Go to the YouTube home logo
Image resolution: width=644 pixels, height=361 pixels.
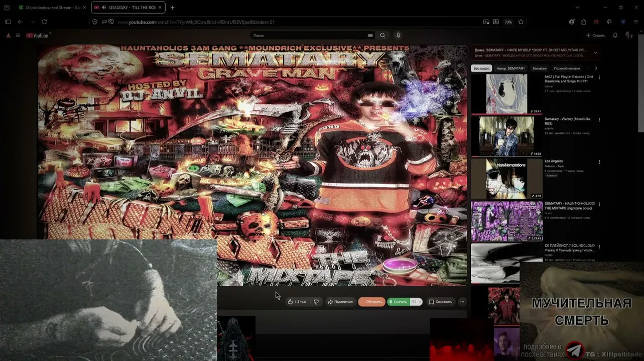(x=38, y=36)
